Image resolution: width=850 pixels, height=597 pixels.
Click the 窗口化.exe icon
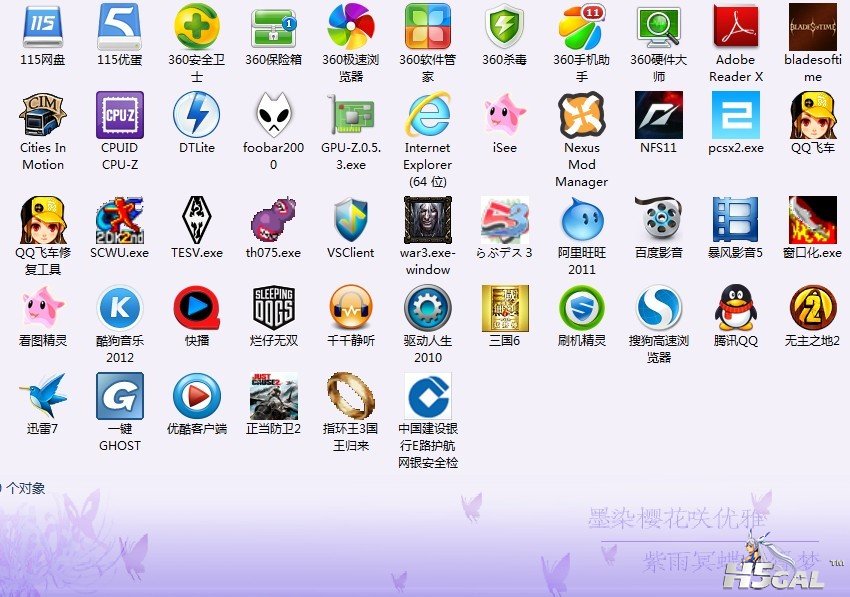tap(813, 220)
